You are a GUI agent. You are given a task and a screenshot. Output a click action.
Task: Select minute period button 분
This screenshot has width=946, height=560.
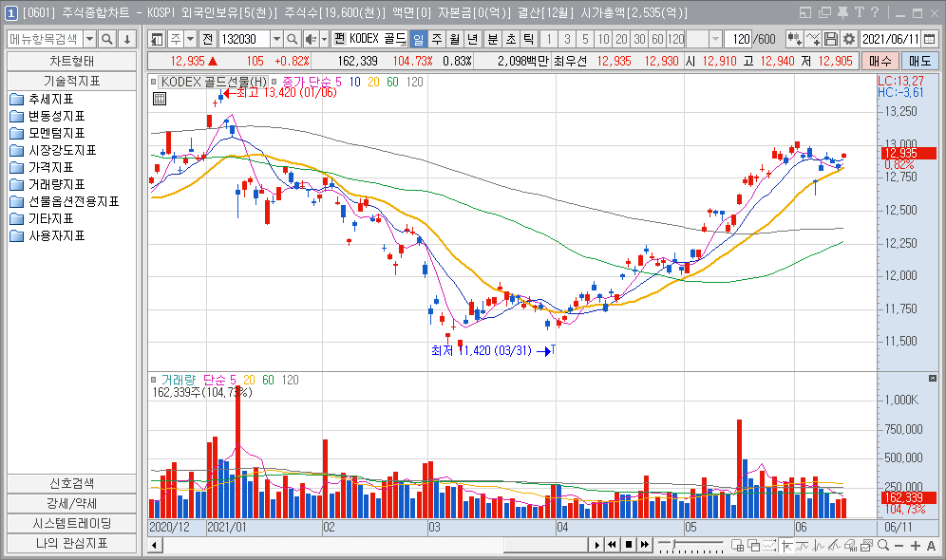click(493, 39)
